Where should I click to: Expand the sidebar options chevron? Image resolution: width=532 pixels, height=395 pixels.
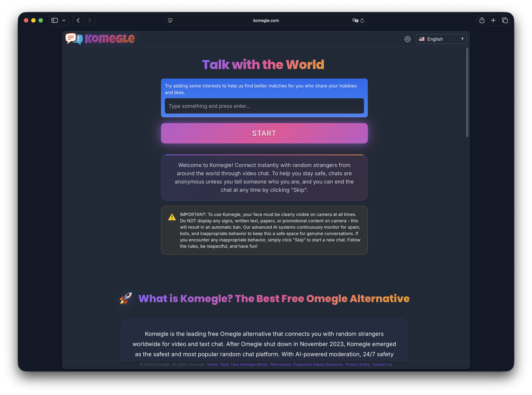[64, 21]
